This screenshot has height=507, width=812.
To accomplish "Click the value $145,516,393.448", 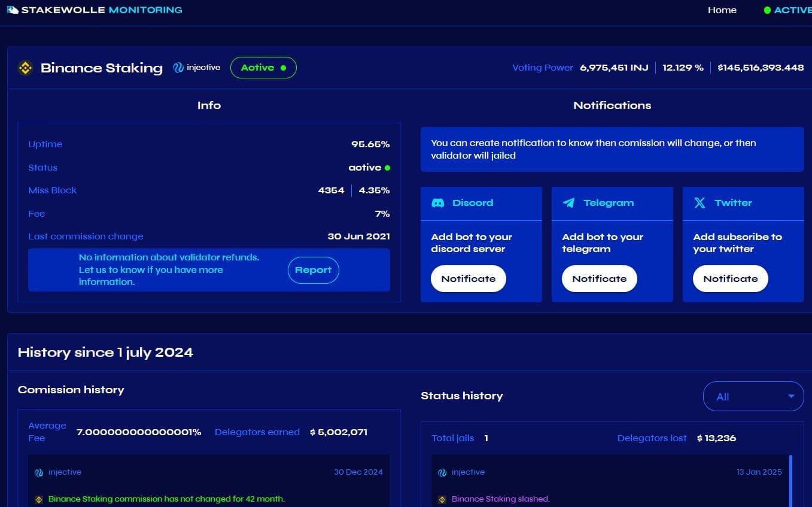I will click(761, 68).
